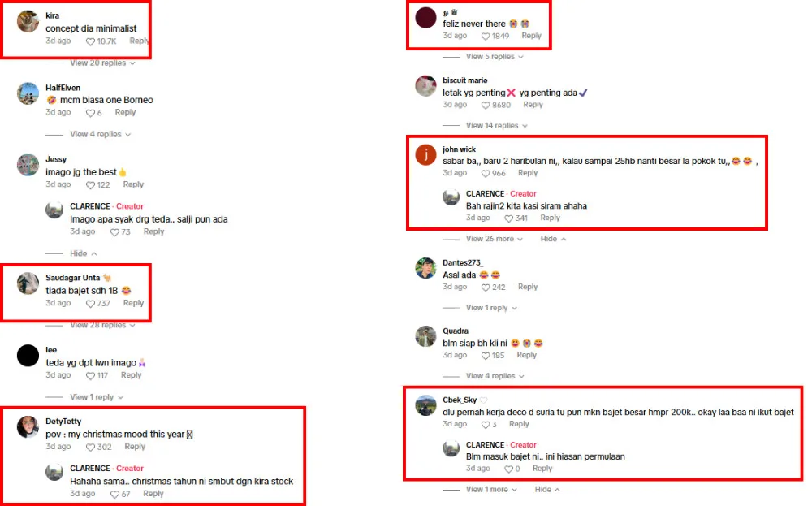Open john wick's profile avatar
The image size is (812, 506).
[425, 155]
